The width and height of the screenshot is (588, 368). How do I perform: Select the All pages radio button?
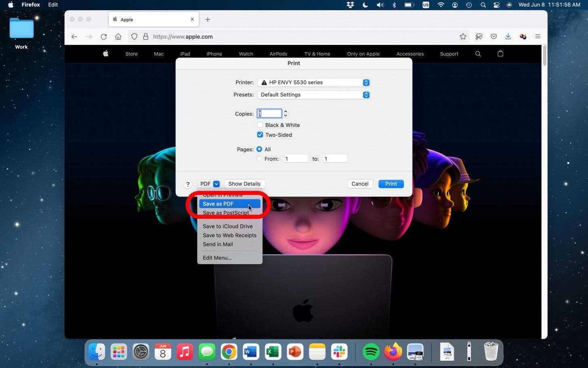[259, 149]
